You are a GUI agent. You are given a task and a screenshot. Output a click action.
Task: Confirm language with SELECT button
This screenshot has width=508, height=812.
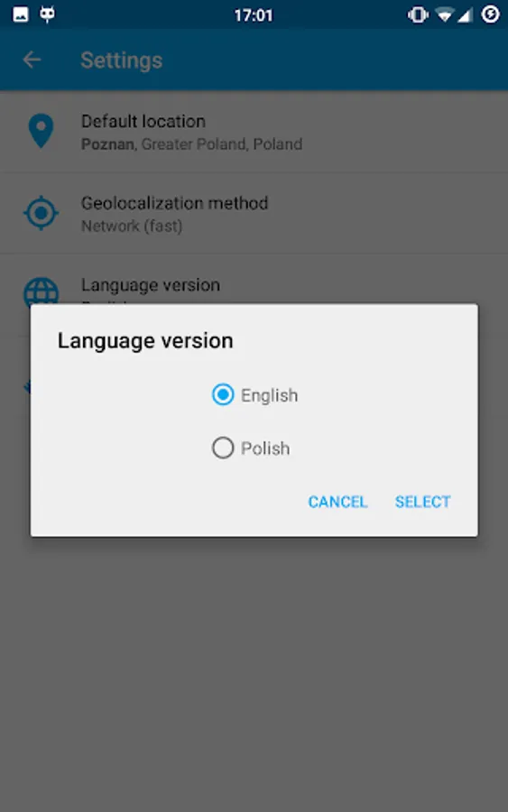click(422, 502)
